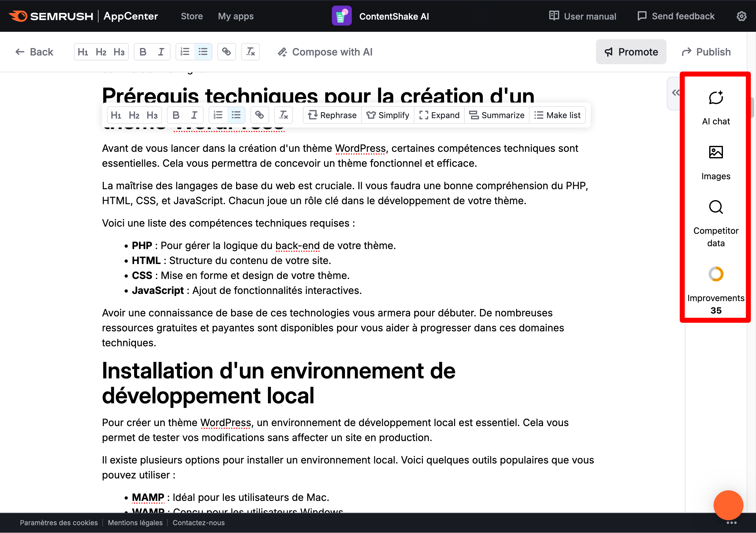Select H1 in the floating selection toolbar
The height and width of the screenshot is (533, 756).
116,115
